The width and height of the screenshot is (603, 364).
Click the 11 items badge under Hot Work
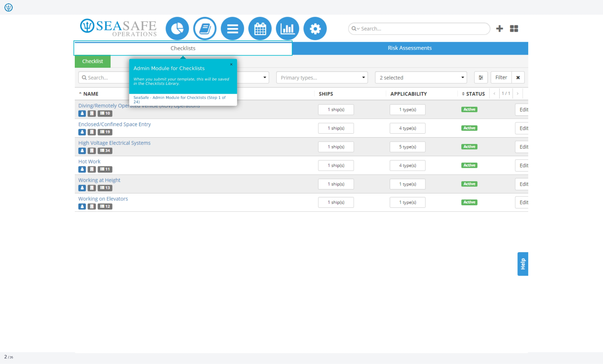105,169
